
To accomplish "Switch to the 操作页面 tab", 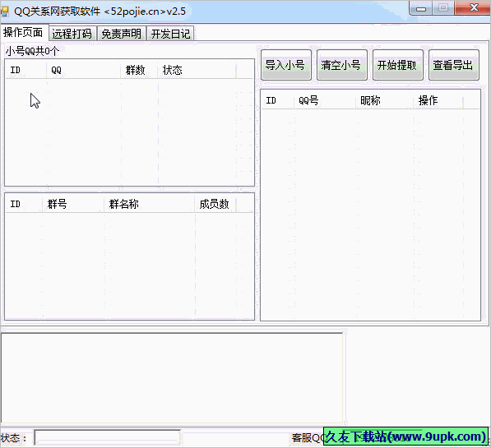I will coord(24,32).
